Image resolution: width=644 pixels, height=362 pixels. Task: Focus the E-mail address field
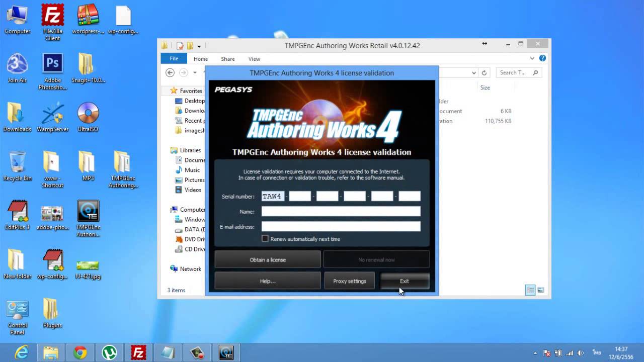tap(341, 227)
